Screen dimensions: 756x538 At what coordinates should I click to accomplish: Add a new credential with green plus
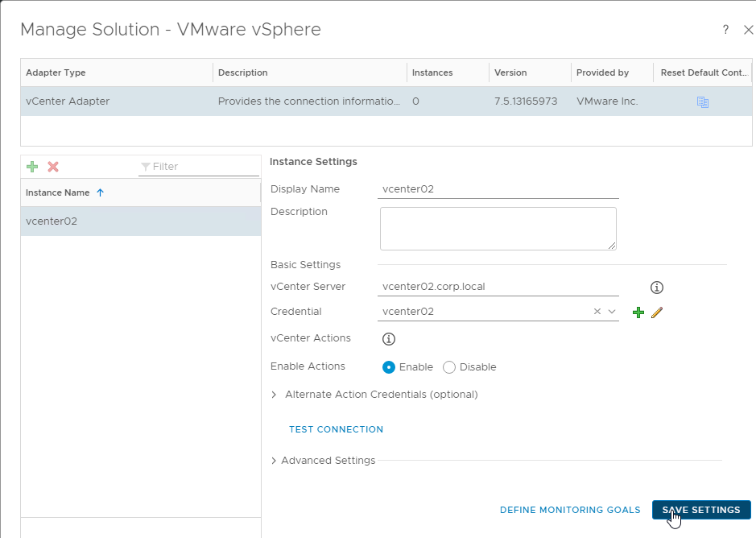pyautogui.click(x=638, y=312)
